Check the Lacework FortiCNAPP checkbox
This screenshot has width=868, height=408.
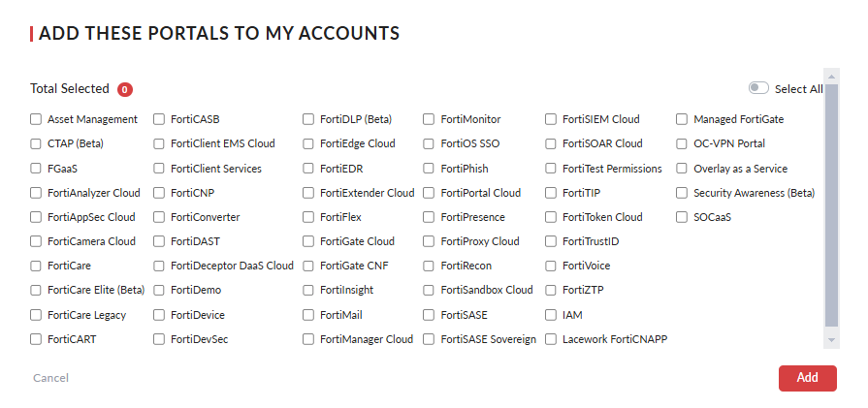(x=551, y=339)
